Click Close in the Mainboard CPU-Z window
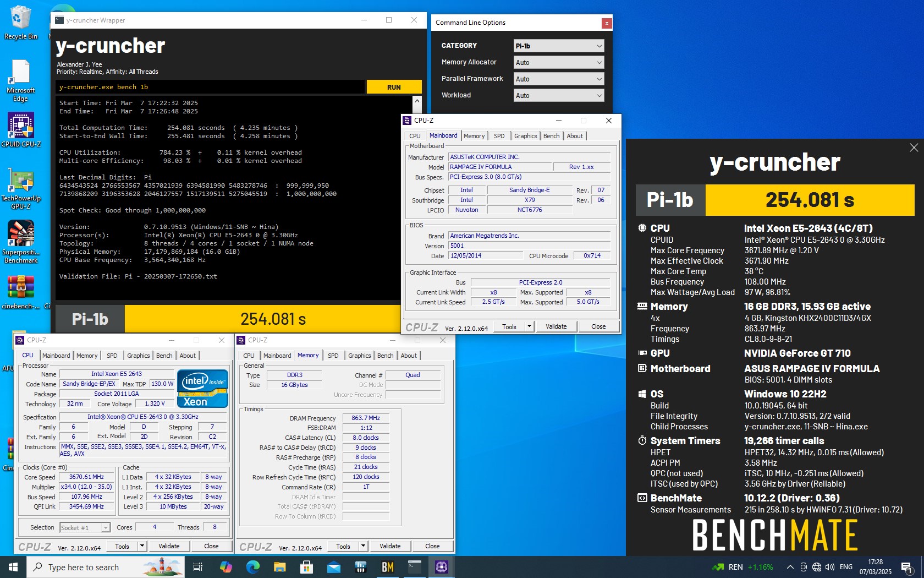 [598, 326]
